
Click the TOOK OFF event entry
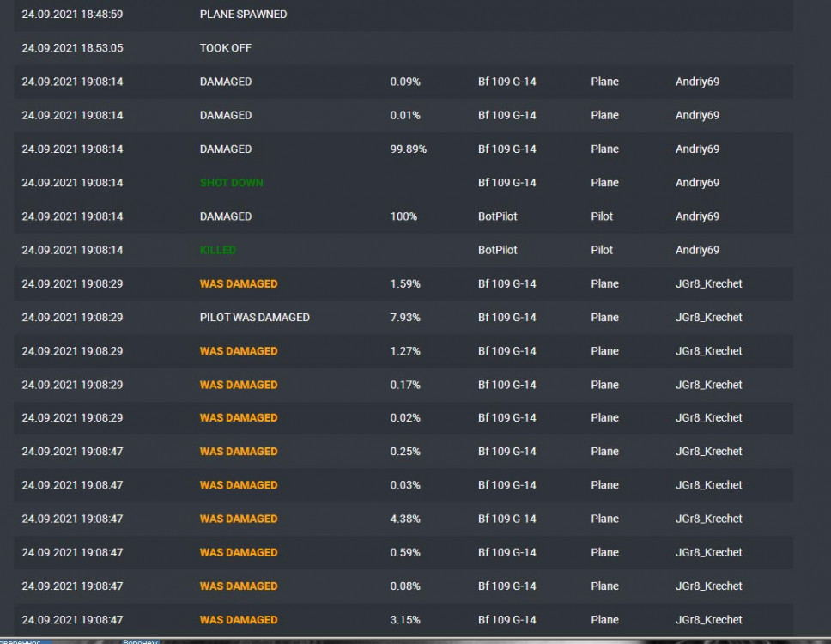pyautogui.click(x=226, y=48)
